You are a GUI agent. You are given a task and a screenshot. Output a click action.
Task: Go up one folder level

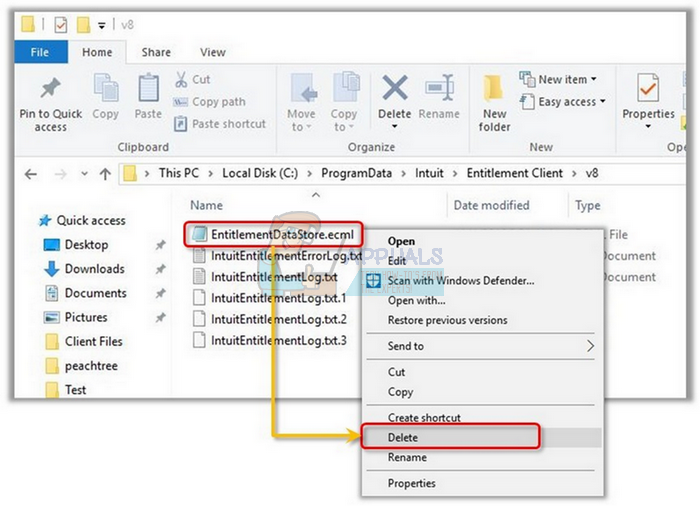click(105, 174)
